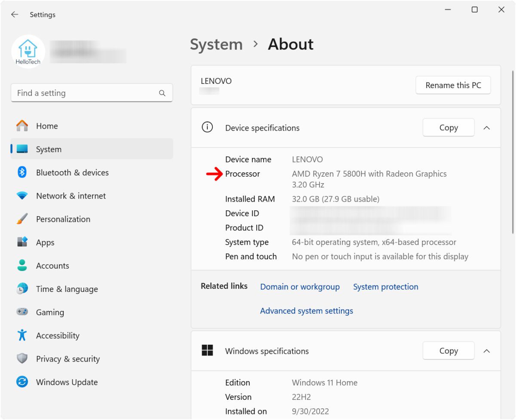Click the HelloTech profile avatar
This screenshot has width=516, height=420.
point(28,52)
